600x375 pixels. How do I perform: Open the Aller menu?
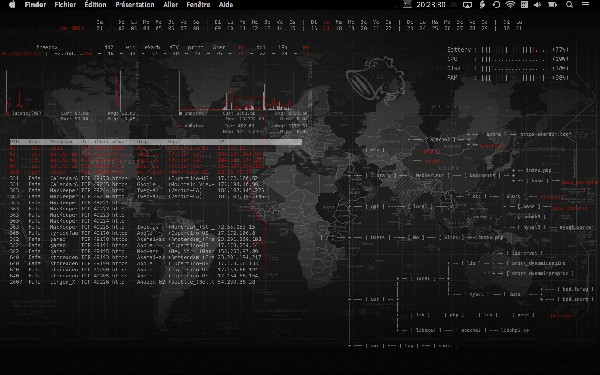[170, 5]
